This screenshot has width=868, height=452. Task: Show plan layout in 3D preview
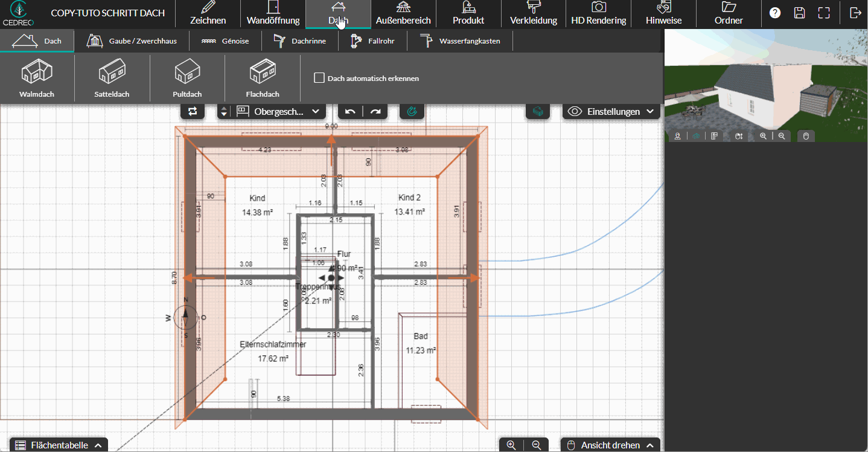click(714, 136)
